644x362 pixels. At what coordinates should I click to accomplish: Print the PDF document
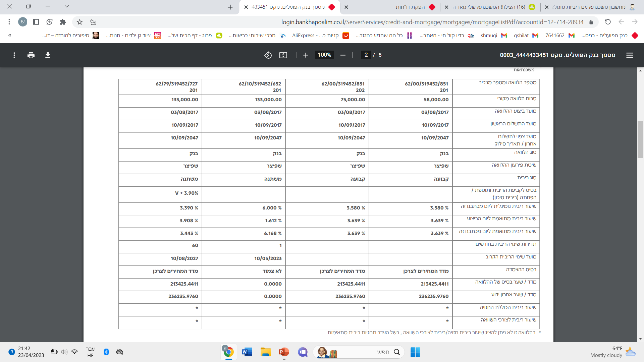pos(31,55)
